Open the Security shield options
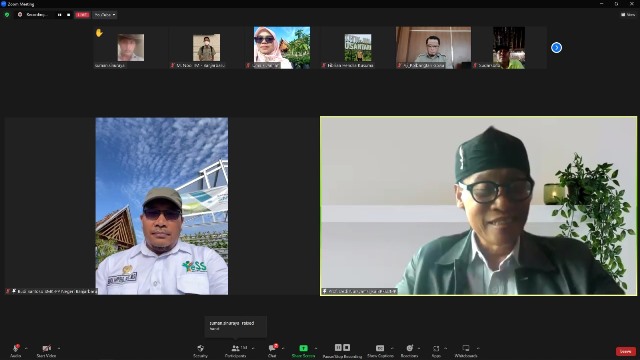 coord(200,348)
